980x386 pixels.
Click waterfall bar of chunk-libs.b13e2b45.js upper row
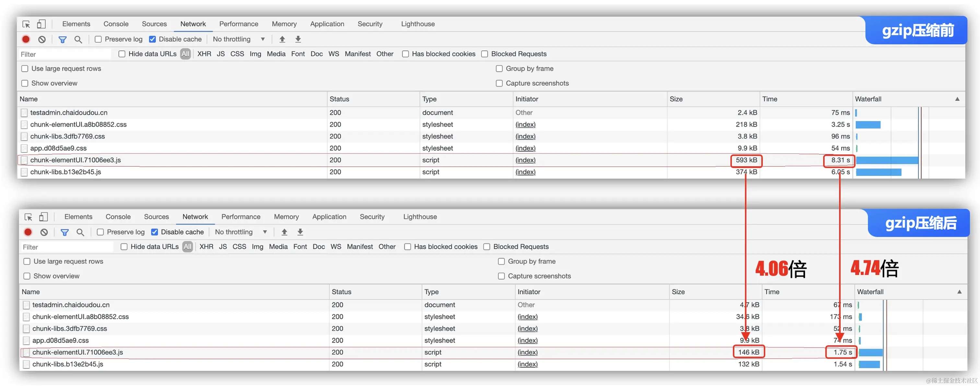[x=879, y=172]
